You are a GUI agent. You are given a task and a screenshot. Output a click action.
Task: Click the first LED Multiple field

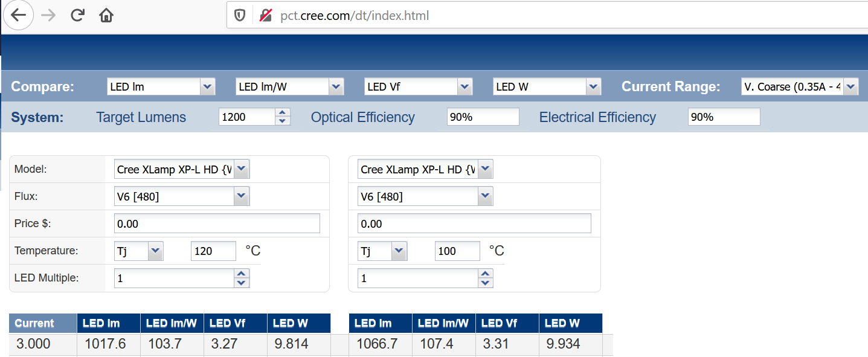(x=174, y=278)
